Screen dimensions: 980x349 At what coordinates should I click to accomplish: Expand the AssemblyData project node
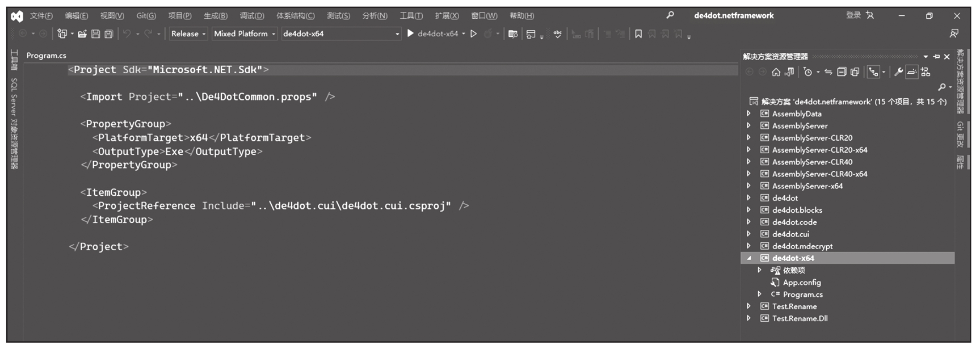click(x=748, y=113)
